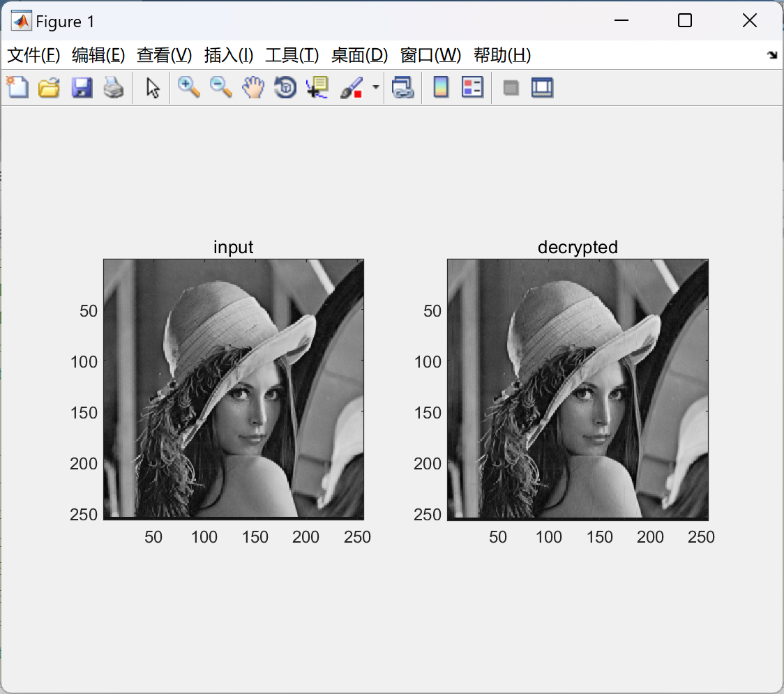Open the 查看(V) menu
This screenshot has height=694, width=784.
tap(164, 55)
